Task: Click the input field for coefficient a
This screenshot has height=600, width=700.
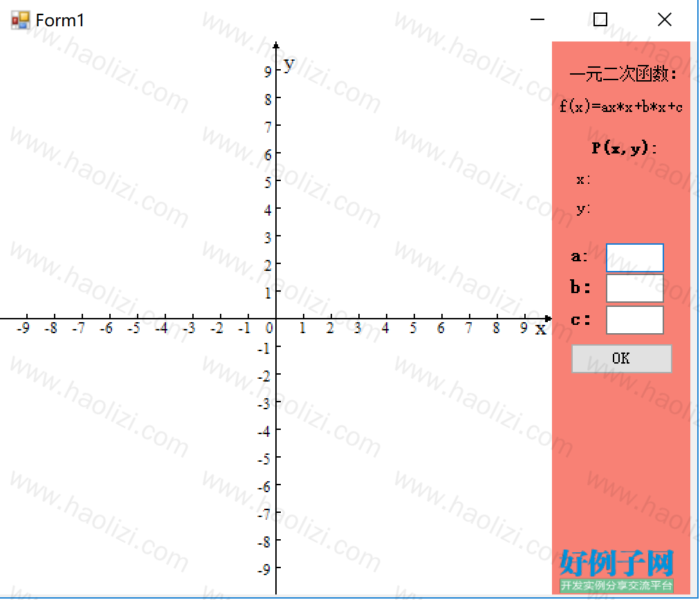Action: pyautogui.click(x=634, y=258)
